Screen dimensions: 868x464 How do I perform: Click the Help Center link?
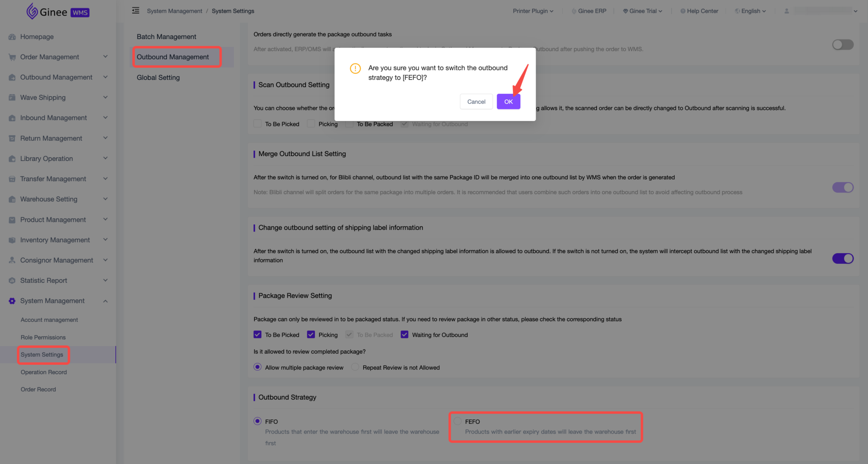point(702,11)
